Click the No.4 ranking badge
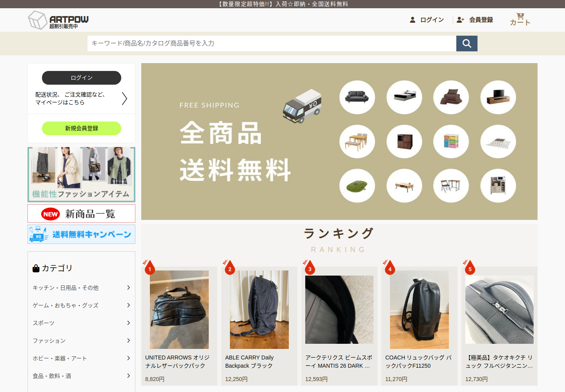 click(x=389, y=267)
